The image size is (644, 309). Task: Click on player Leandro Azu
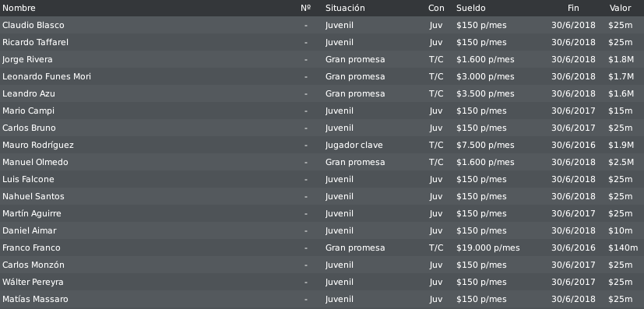coord(29,94)
